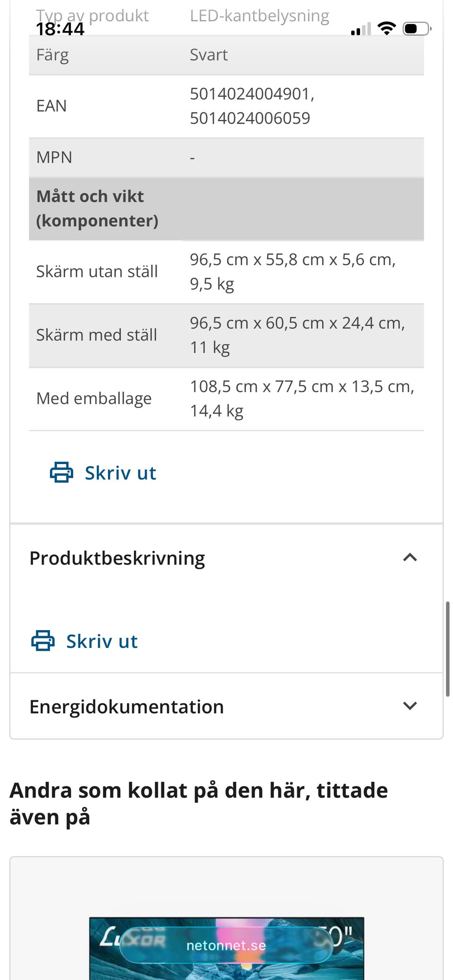Viewport: 453px width, 980px height.
Task: Click the 'Mått och vikt (komponenter)' header row
Action: pos(226,208)
